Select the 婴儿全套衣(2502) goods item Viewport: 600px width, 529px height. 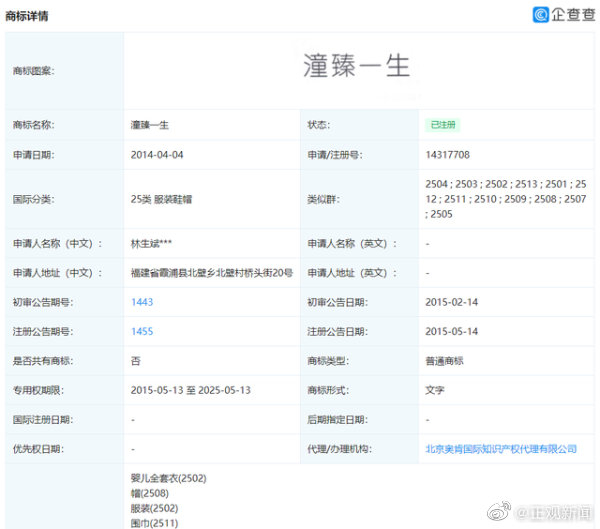click(x=168, y=478)
